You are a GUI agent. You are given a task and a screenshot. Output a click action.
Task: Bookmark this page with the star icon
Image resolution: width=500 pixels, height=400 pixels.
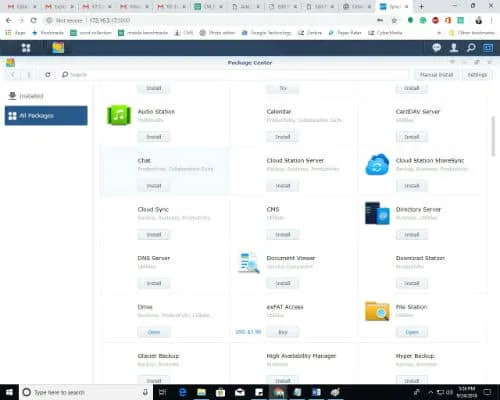394,20
